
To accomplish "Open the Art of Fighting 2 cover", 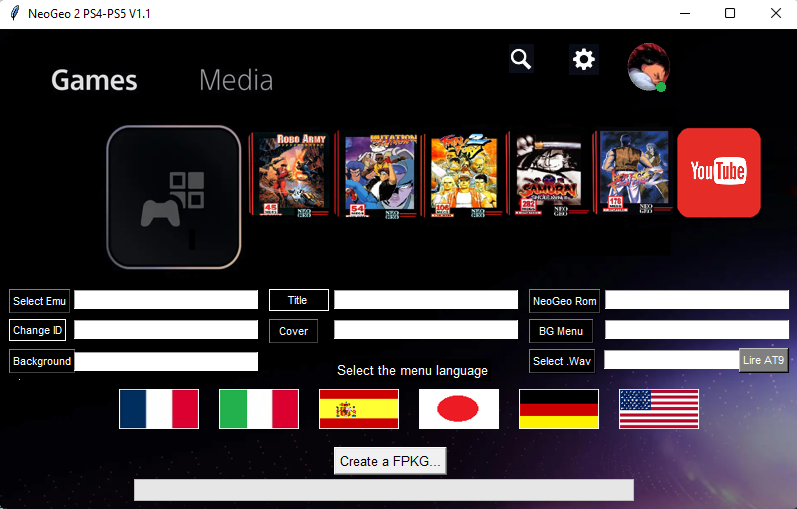I will tap(633, 172).
